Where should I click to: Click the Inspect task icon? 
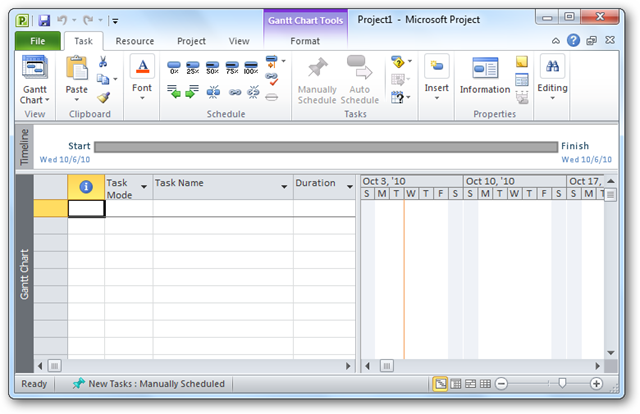click(398, 62)
